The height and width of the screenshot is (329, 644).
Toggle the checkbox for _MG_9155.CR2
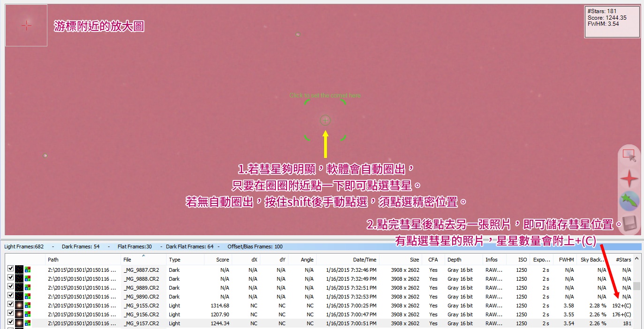[10, 305]
